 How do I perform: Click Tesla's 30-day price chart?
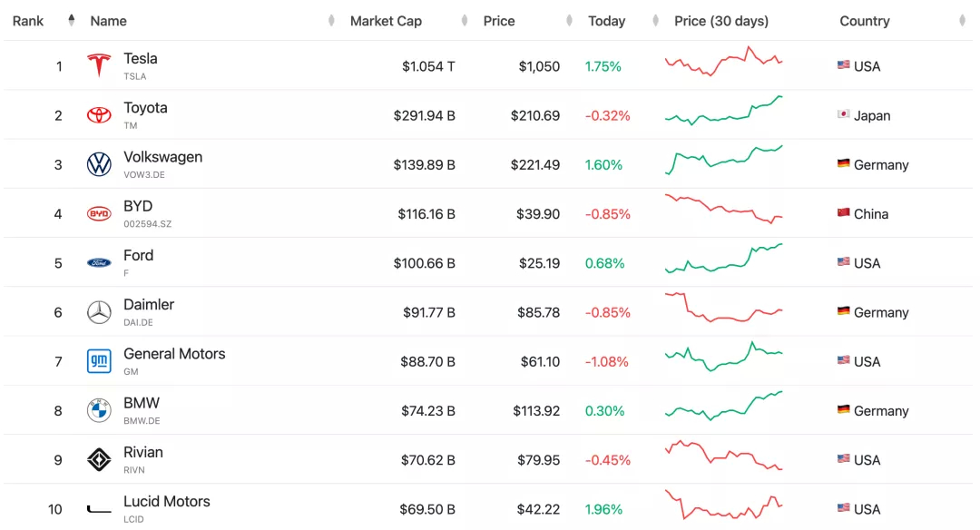pyautogui.click(x=723, y=62)
